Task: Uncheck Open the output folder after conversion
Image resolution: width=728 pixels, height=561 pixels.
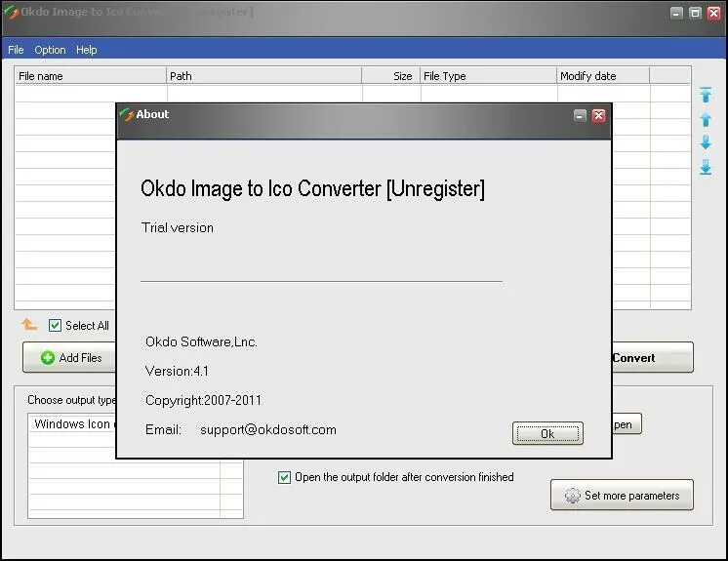Action: pyautogui.click(x=284, y=477)
